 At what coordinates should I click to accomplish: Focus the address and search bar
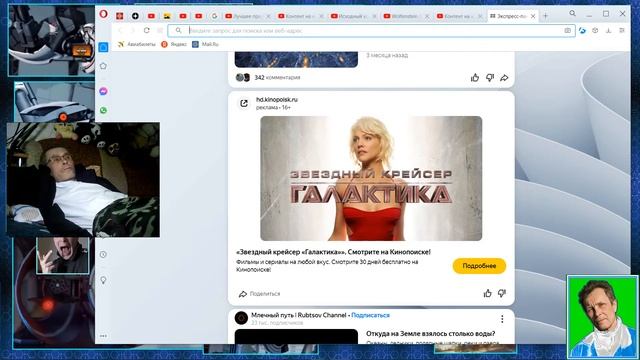[371, 31]
